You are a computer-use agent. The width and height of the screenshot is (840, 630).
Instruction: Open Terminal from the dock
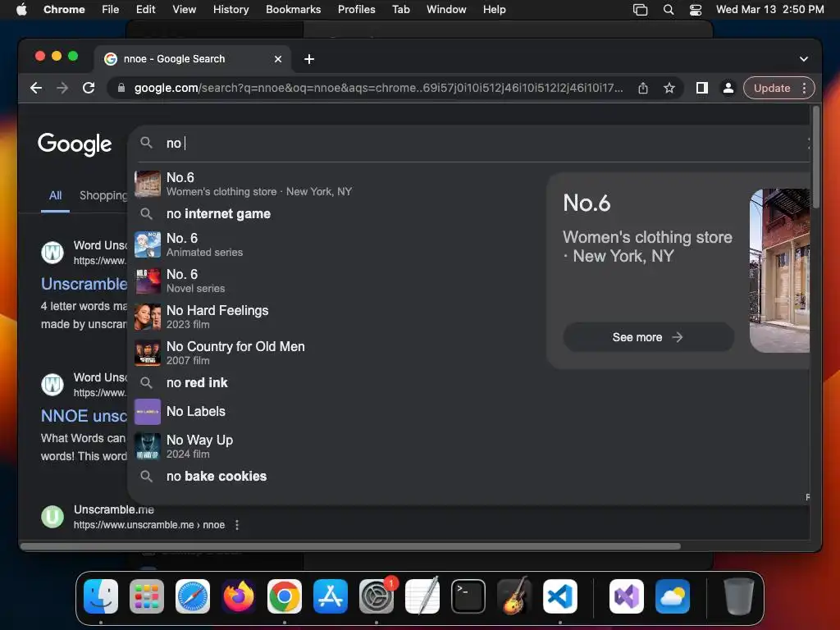tap(468, 596)
